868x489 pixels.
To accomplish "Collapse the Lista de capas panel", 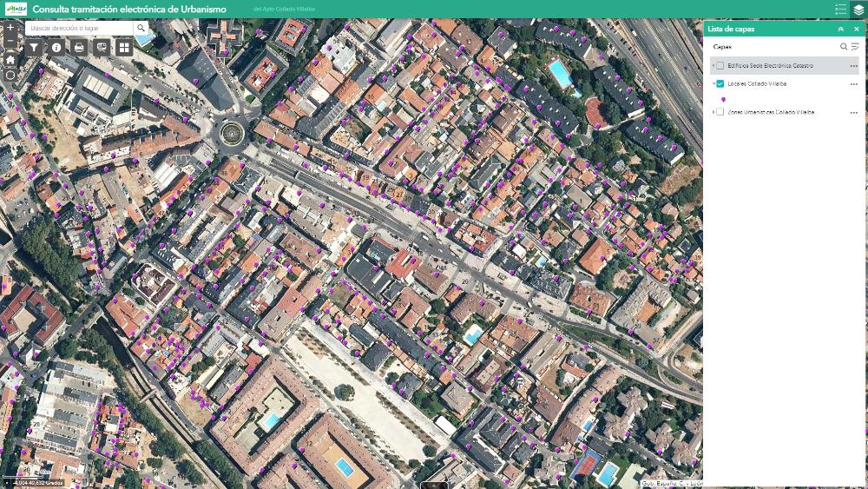I will point(840,29).
